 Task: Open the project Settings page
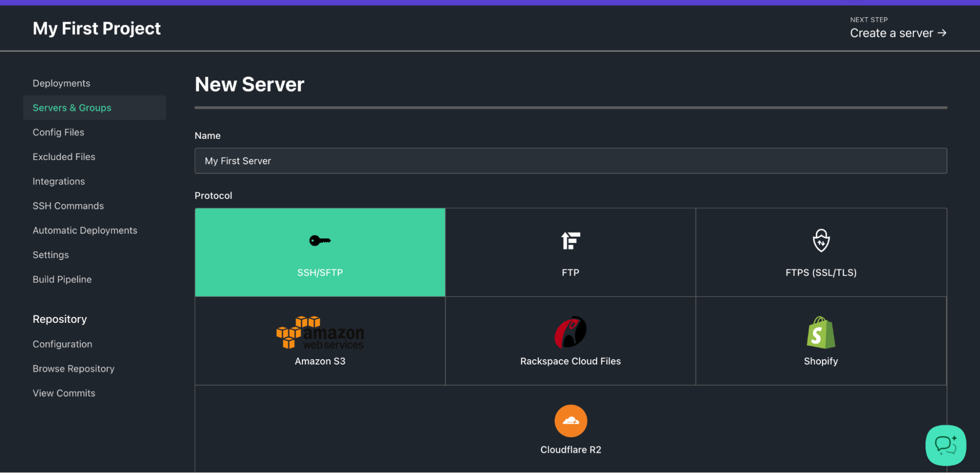point(50,255)
